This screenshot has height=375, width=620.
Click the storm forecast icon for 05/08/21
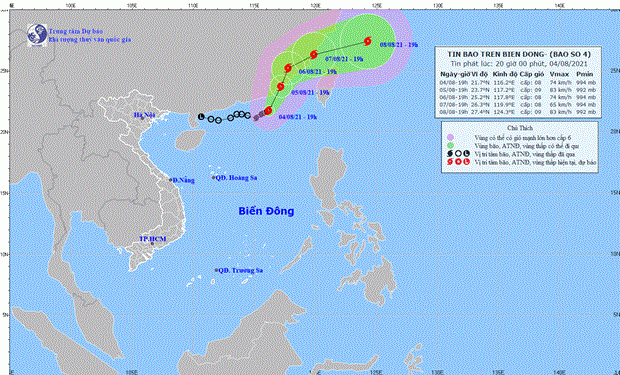[x=281, y=86]
